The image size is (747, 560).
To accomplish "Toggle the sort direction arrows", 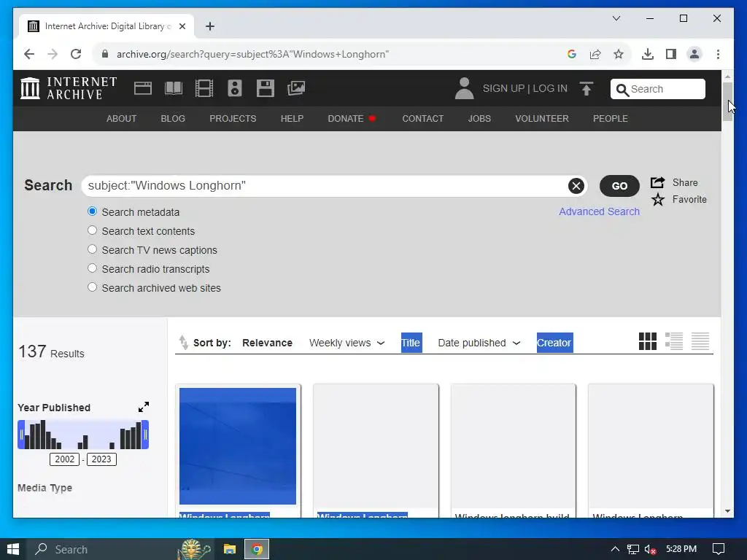I will 183,343.
